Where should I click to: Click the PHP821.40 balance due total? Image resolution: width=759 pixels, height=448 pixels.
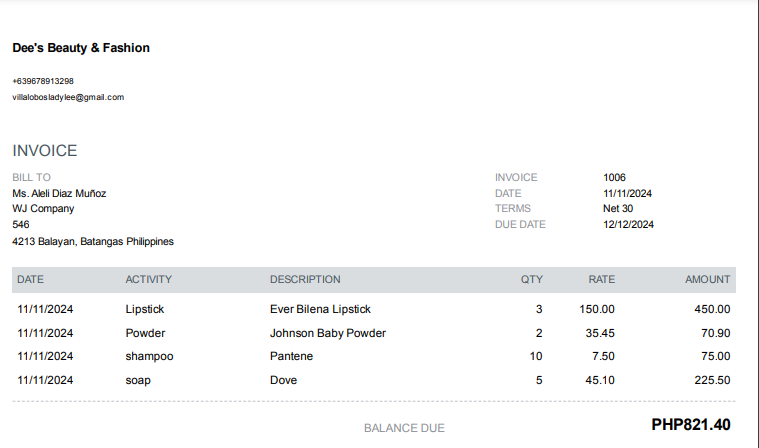(x=690, y=425)
